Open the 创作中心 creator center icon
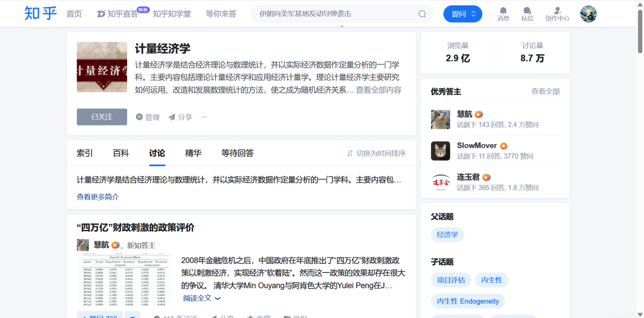The width and height of the screenshot is (644, 318). coord(557,11)
